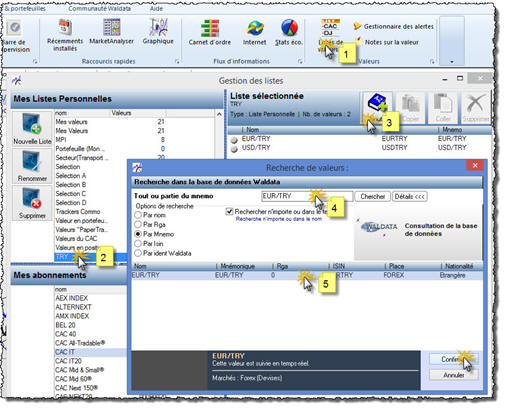Select the CAC 40 subscription
The width and height of the screenshot is (505, 410).
pos(66,334)
